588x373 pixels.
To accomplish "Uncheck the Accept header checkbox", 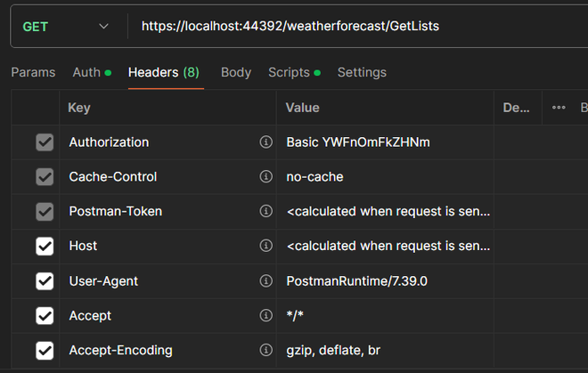I will [x=45, y=316].
